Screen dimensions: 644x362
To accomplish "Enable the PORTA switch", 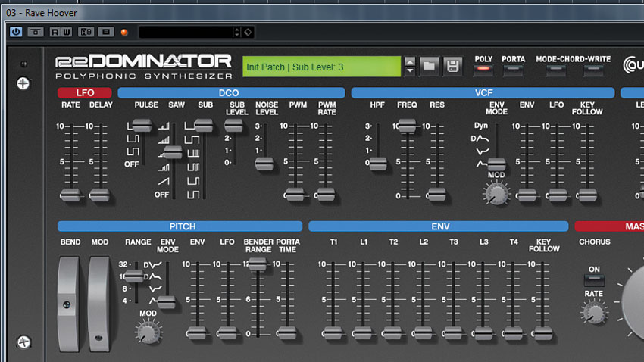I will 513,69.
